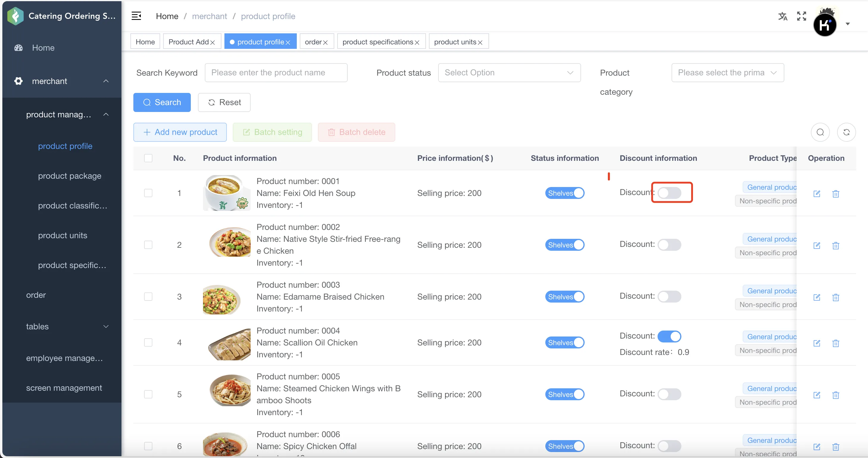The image size is (868, 458).
Task: Open product specifications in sidebar
Action: pyautogui.click(x=72, y=265)
